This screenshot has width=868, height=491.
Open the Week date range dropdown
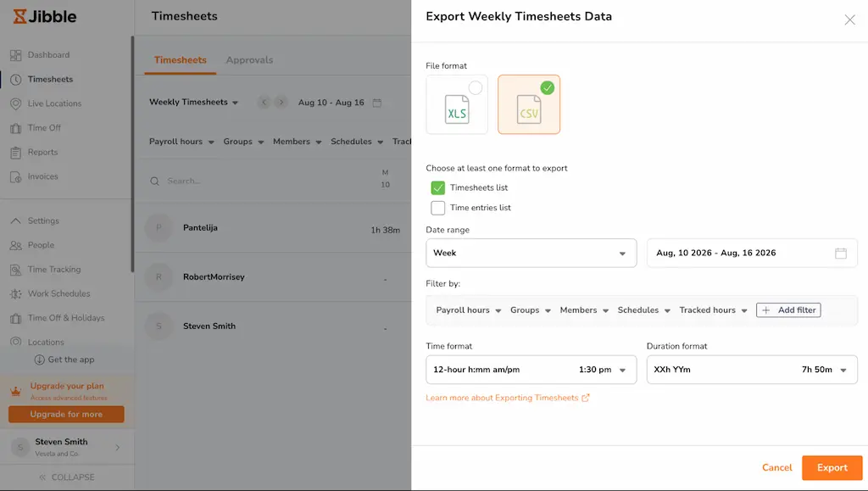(531, 253)
